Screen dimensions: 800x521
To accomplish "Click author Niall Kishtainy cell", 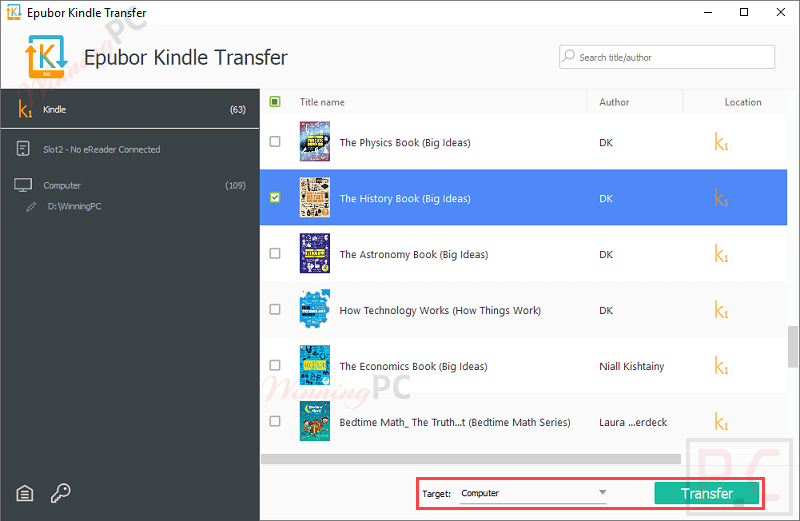I will tap(632, 366).
